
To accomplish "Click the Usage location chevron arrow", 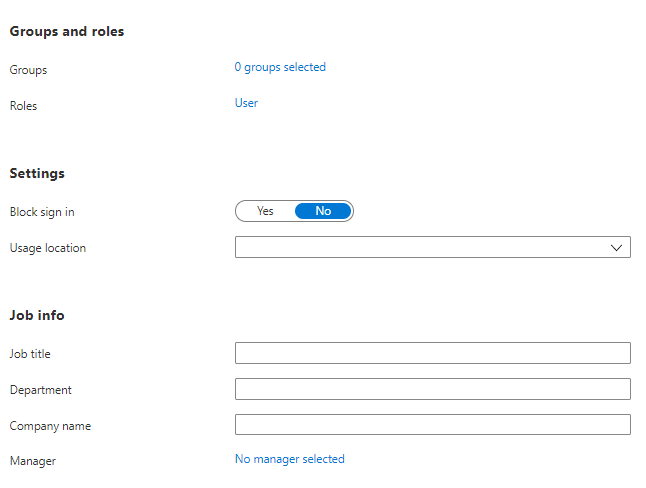I will click(x=616, y=248).
